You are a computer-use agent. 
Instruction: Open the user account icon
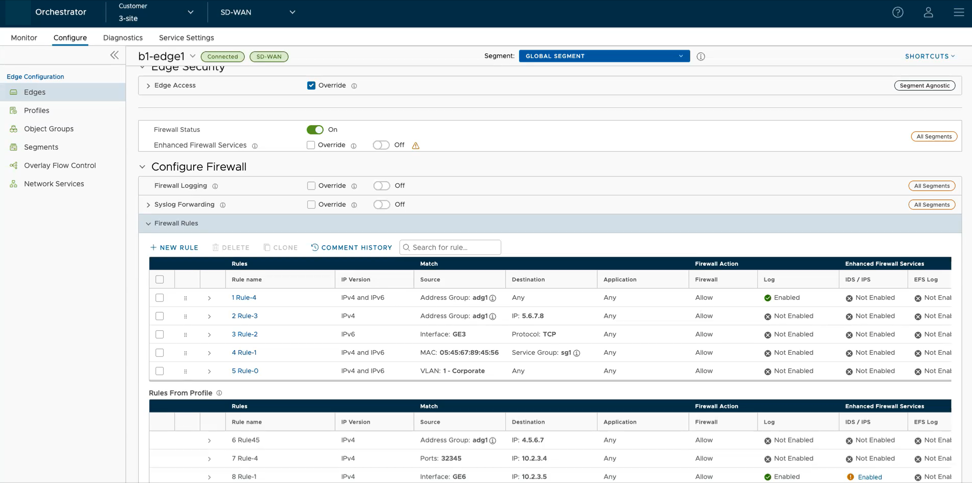pos(928,12)
